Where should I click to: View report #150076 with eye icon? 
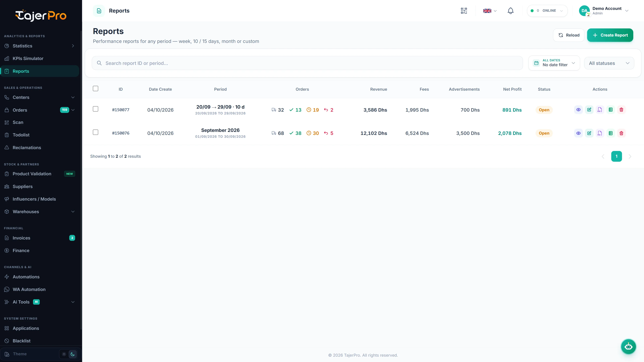(x=578, y=133)
